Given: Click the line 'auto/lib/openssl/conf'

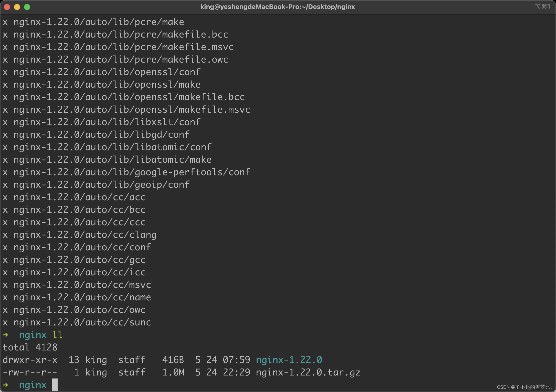Looking at the screenshot, I should (x=102, y=72).
